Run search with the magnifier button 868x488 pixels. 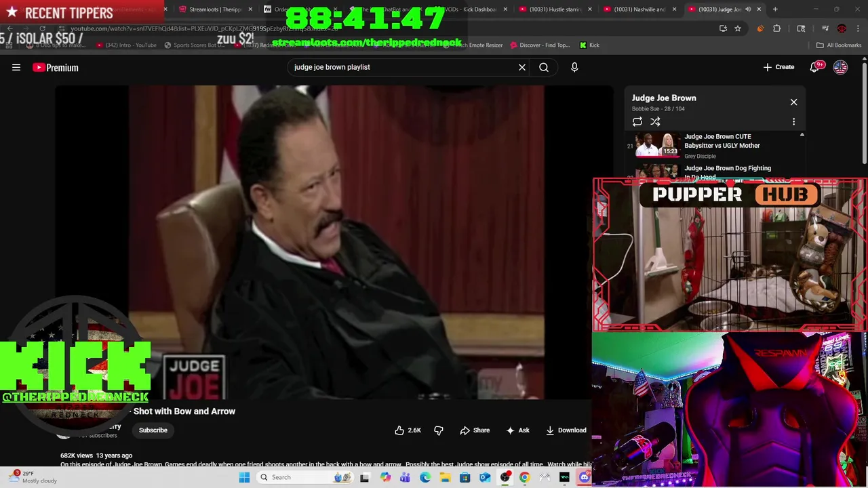coord(544,67)
